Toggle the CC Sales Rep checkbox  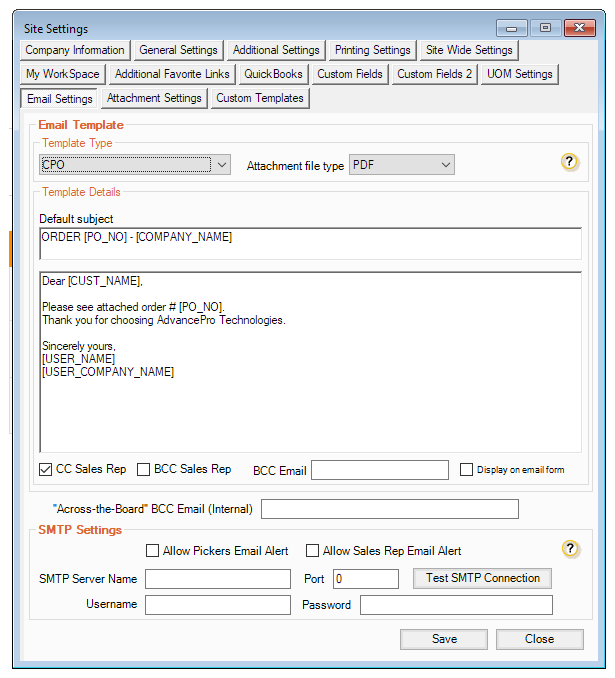(46, 469)
